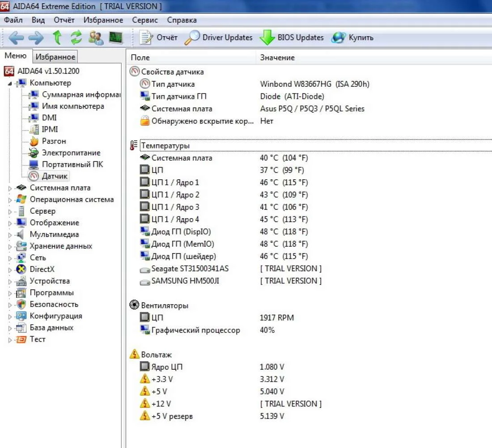The height and width of the screenshot is (448, 492).
Task: Open the Файл menu
Action: coord(13,20)
